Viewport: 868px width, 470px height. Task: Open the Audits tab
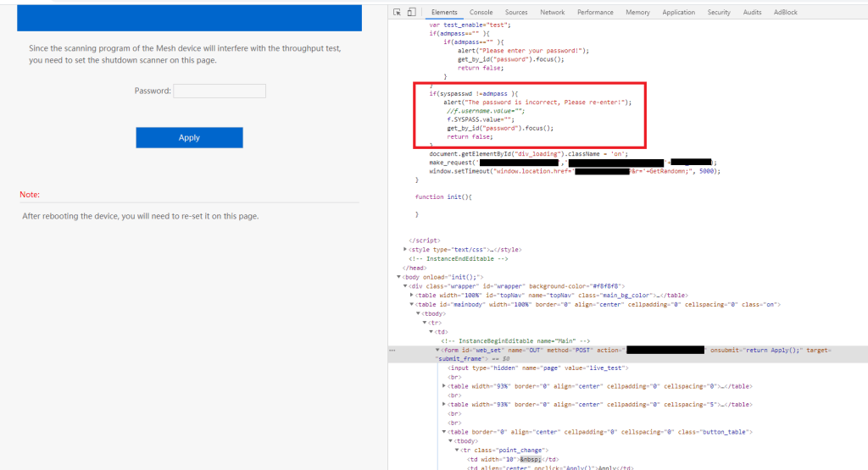pyautogui.click(x=752, y=13)
